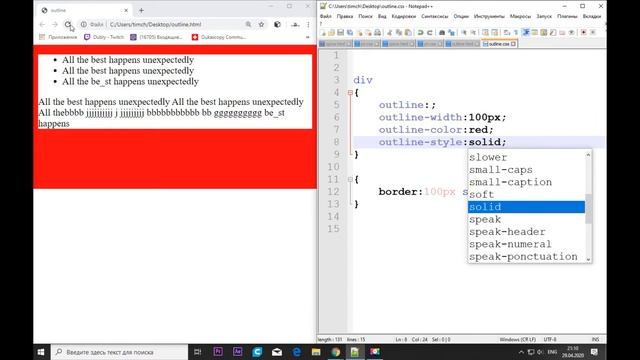Open the Файл menu in Notepad++

pyautogui.click(x=326, y=16)
